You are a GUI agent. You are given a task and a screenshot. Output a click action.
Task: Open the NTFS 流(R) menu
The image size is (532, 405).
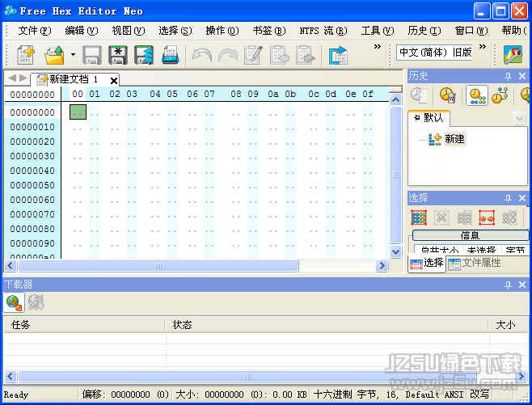[323, 31]
